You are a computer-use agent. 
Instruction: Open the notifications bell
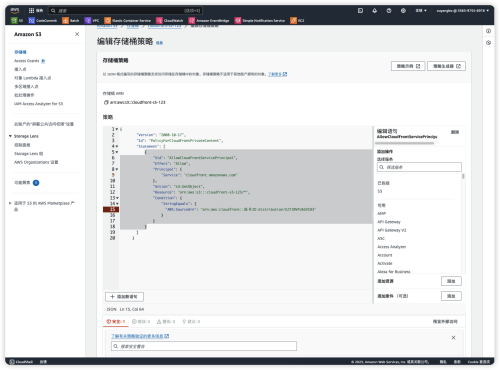pyautogui.click(x=375, y=11)
